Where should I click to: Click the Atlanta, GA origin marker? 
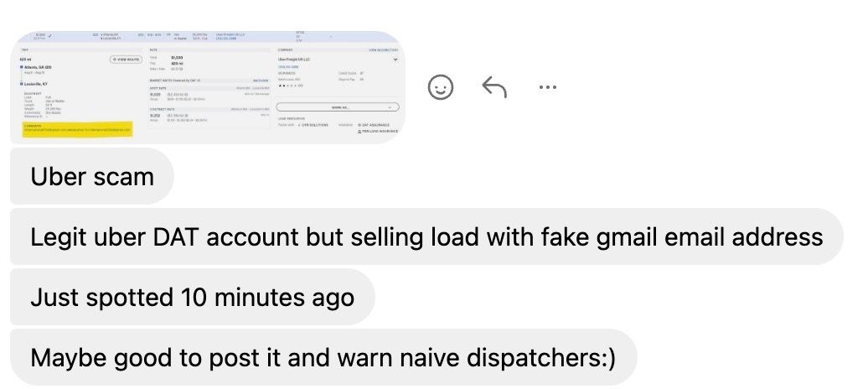21,67
